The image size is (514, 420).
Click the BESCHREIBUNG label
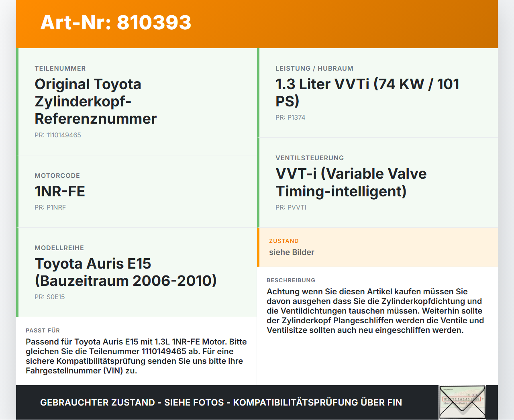[x=291, y=281]
